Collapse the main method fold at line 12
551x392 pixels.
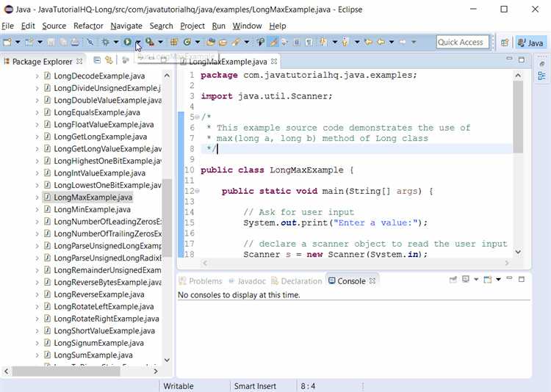197,191
